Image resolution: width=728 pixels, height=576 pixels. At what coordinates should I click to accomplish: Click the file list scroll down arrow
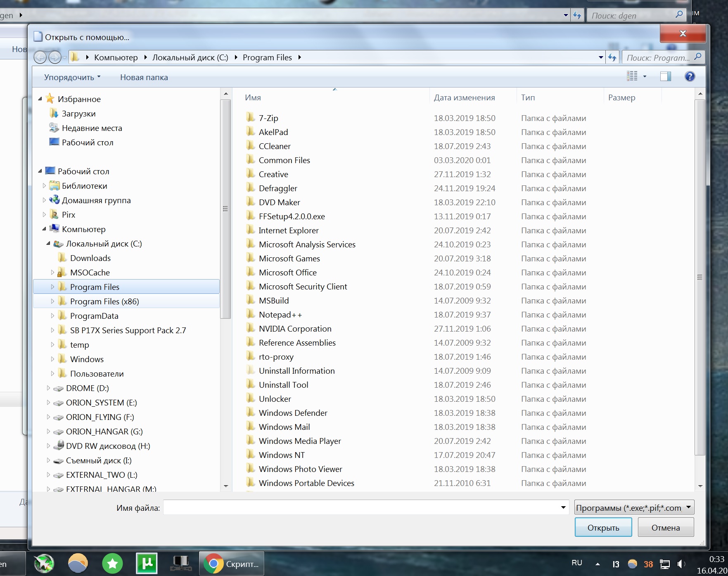point(700,486)
